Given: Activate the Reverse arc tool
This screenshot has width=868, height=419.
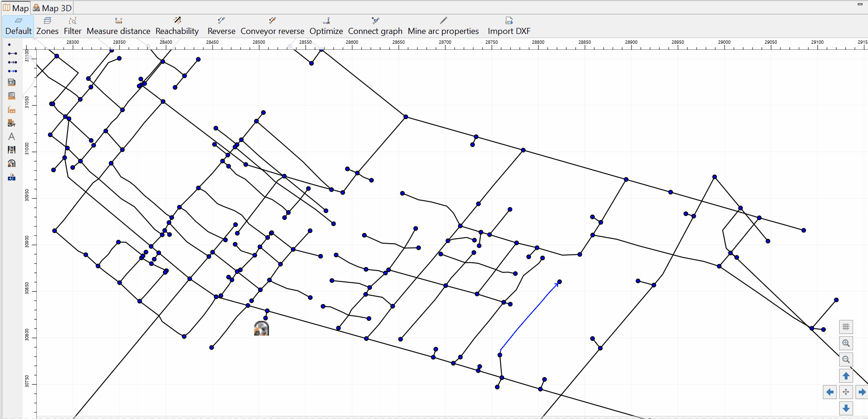Looking at the screenshot, I should point(222,26).
